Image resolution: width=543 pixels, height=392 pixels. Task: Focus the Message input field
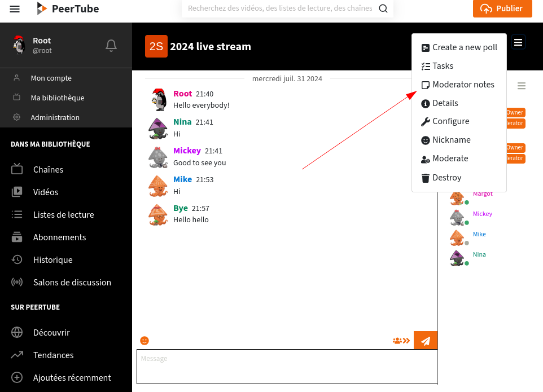click(287, 367)
